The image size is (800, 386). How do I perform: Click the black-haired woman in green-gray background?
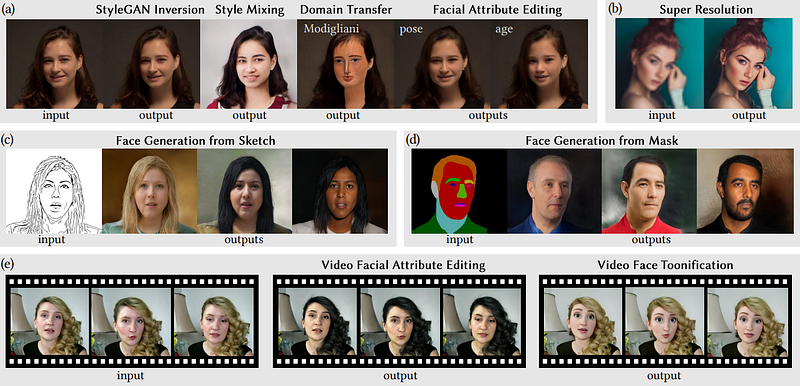click(x=244, y=191)
